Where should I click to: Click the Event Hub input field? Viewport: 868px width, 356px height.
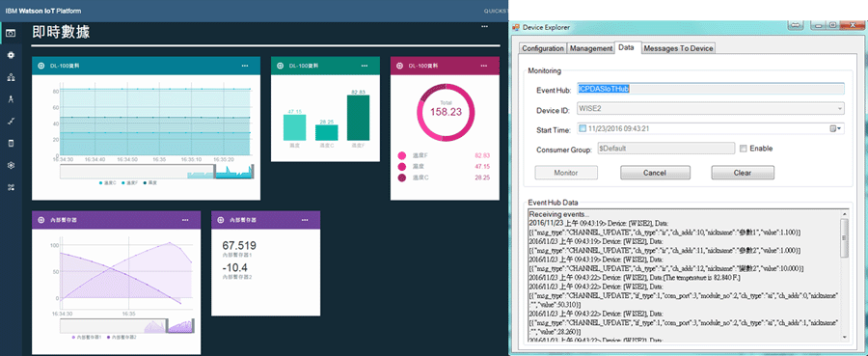point(710,89)
